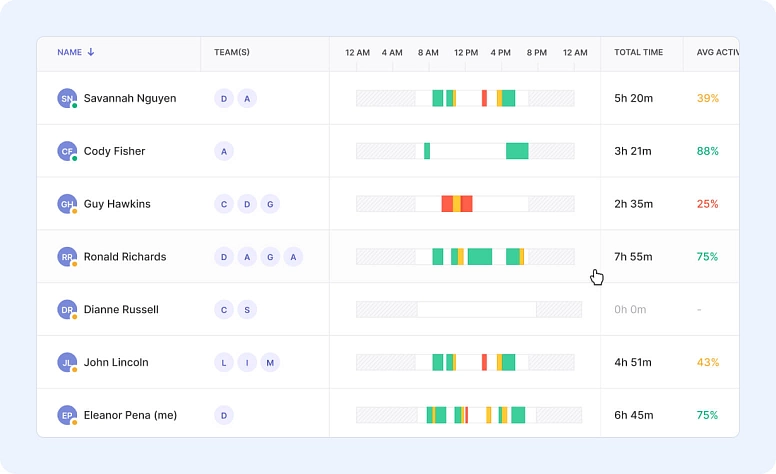The image size is (776, 474).
Task: Click Cody Fisher's avatar icon
Action: point(67,151)
